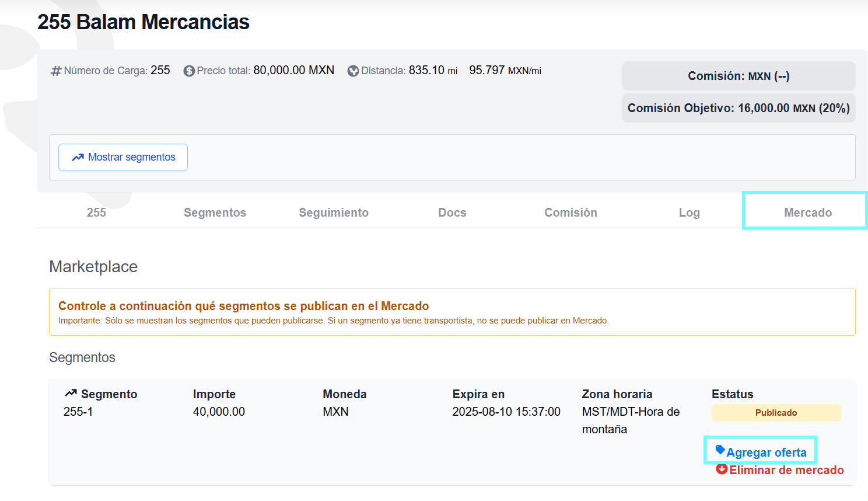The width and height of the screenshot is (868, 501).
Task: Click the Zona horaria column header
Action: [617, 394]
